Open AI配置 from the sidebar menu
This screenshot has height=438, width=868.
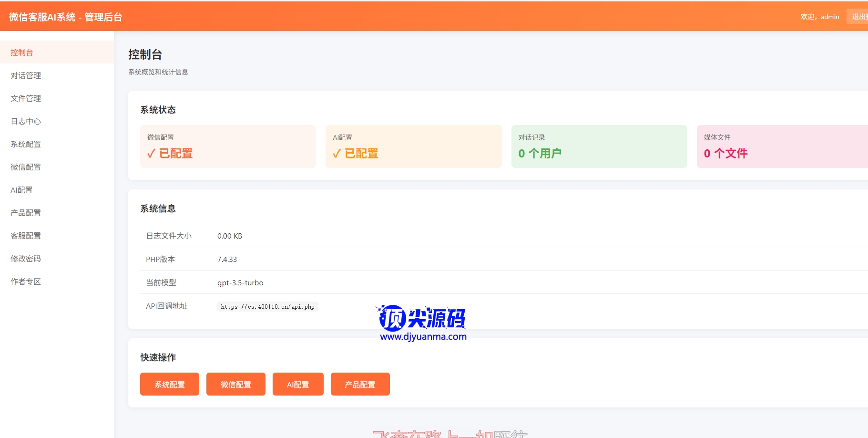22,190
